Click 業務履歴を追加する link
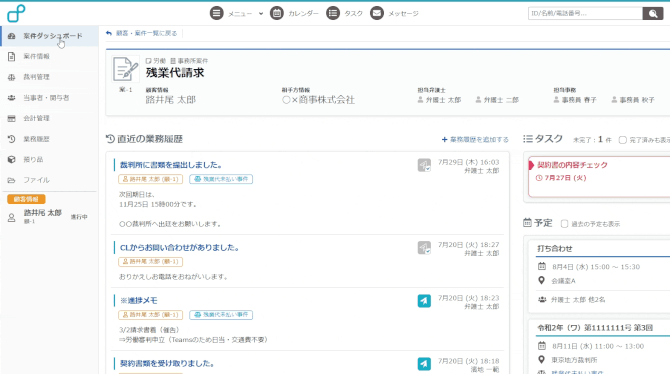The height and width of the screenshot is (374, 670). pos(475,139)
